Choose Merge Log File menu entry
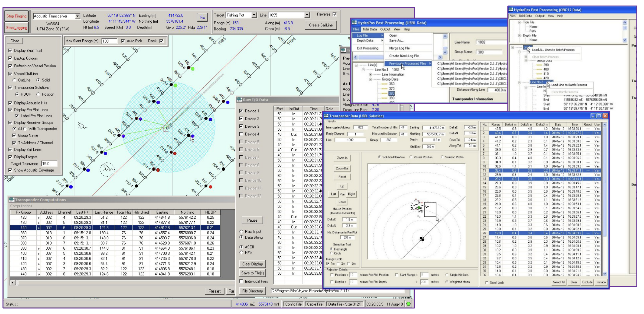644x314 pixels. click(399, 48)
